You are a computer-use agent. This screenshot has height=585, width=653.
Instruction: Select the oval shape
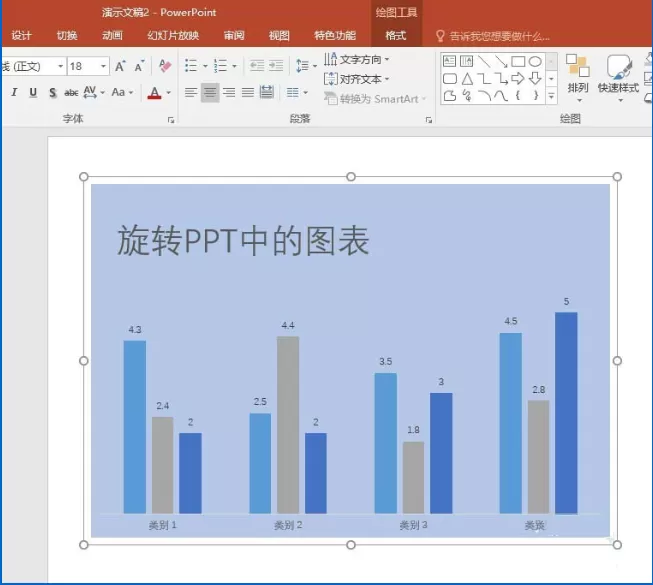(x=535, y=61)
